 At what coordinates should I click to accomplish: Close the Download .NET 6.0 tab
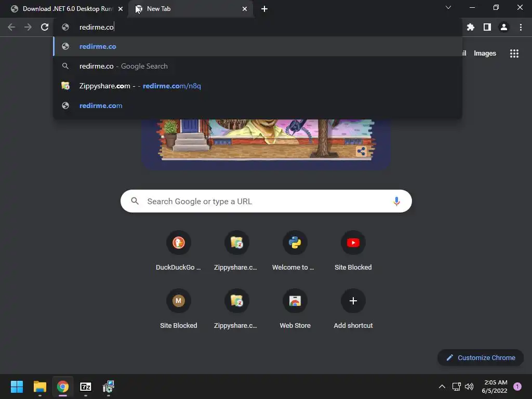pyautogui.click(x=121, y=9)
